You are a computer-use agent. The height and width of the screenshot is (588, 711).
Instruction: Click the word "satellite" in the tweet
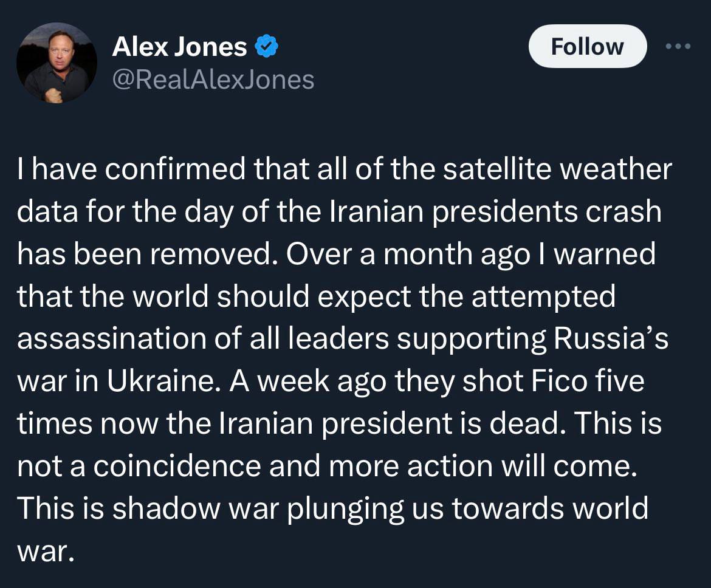pos(490,169)
